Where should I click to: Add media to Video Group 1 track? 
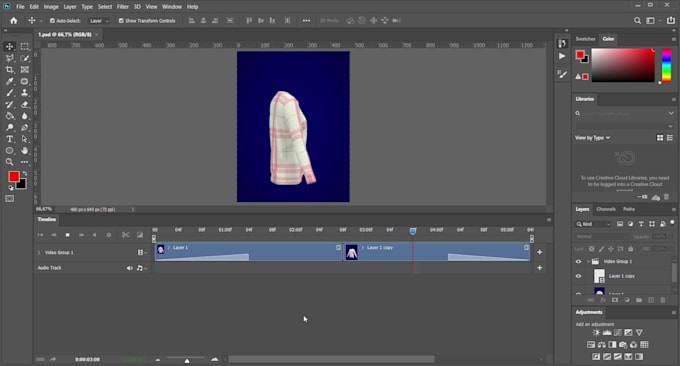coord(539,252)
